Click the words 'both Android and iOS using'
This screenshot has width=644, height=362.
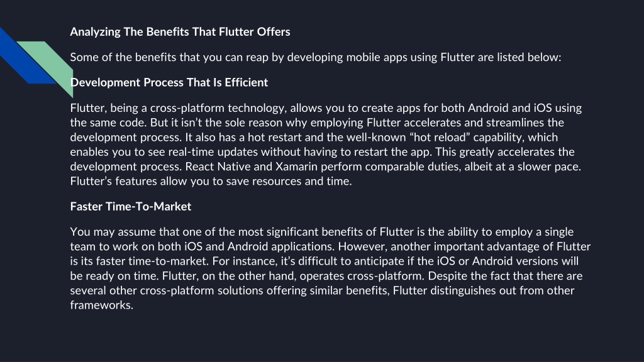tap(511, 108)
